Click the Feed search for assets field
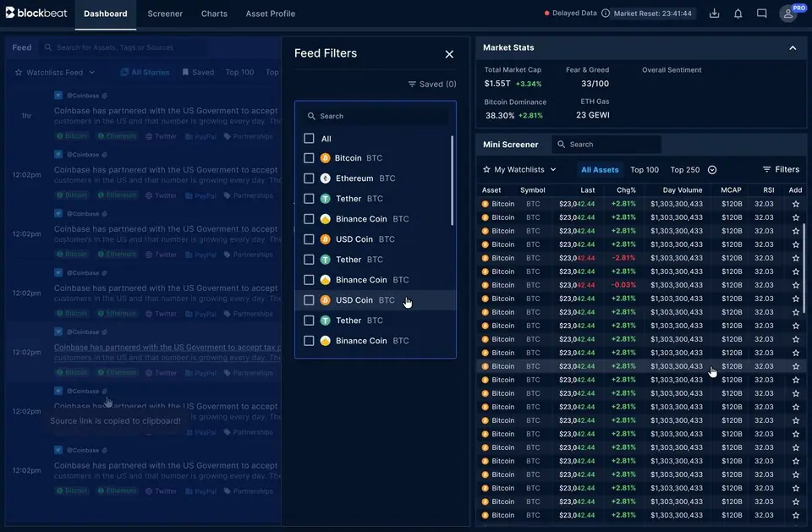The width and height of the screenshot is (812, 532). 122,47
